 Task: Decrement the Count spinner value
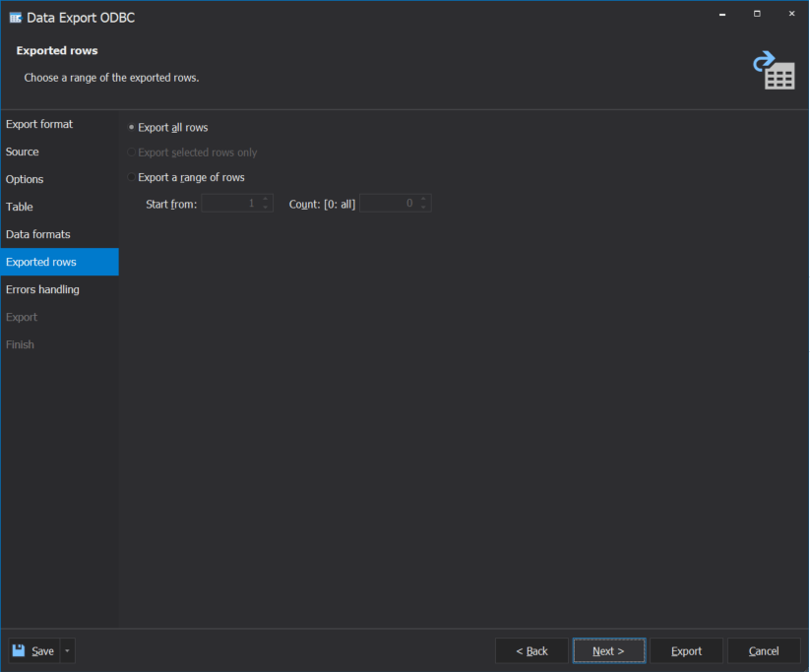pos(423,207)
